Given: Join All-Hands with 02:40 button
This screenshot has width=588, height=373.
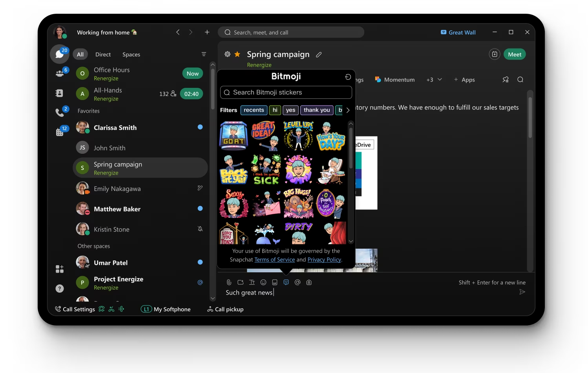Looking at the screenshot, I should click(x=191, y=94).
